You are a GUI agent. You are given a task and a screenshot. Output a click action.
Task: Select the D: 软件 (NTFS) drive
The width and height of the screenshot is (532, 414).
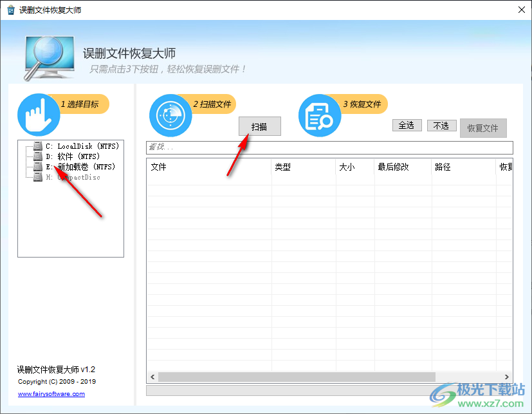point(73,156)
